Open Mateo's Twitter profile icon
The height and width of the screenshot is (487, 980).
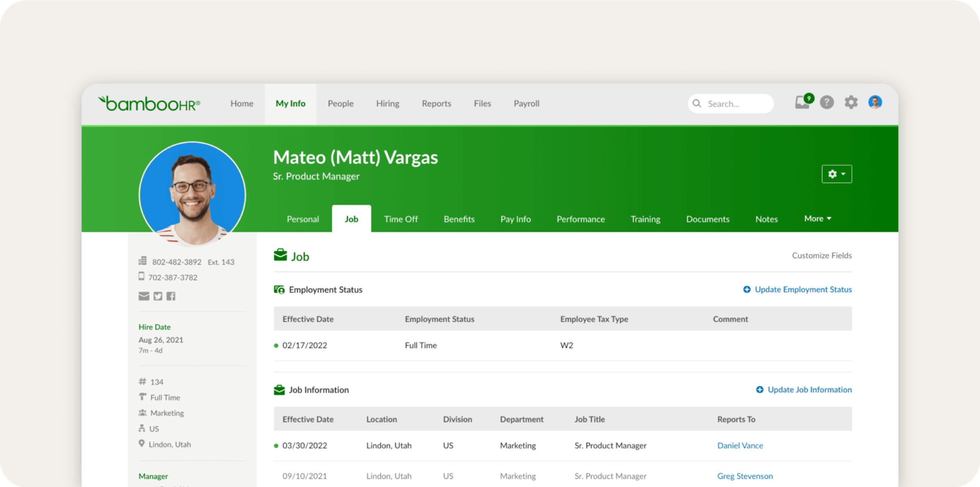(x=158, y=296)
